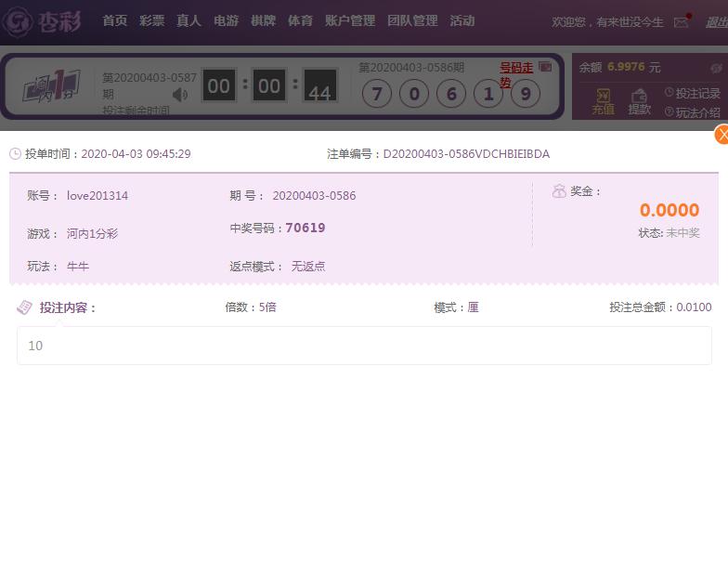The width and height of the screenshot is (728, 575).
Task: Open the 棋牌 menu item
Action: click(x=263, y=20)
